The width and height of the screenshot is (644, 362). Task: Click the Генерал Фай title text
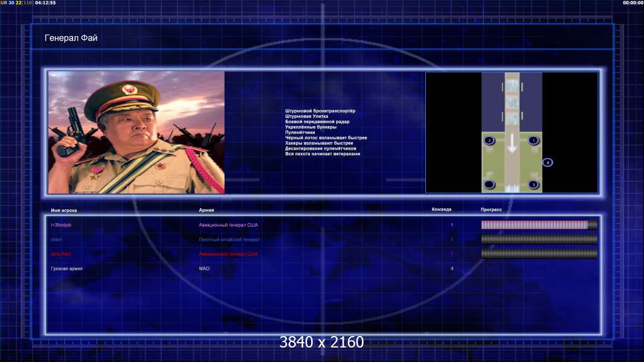click(x=71, y=38)
